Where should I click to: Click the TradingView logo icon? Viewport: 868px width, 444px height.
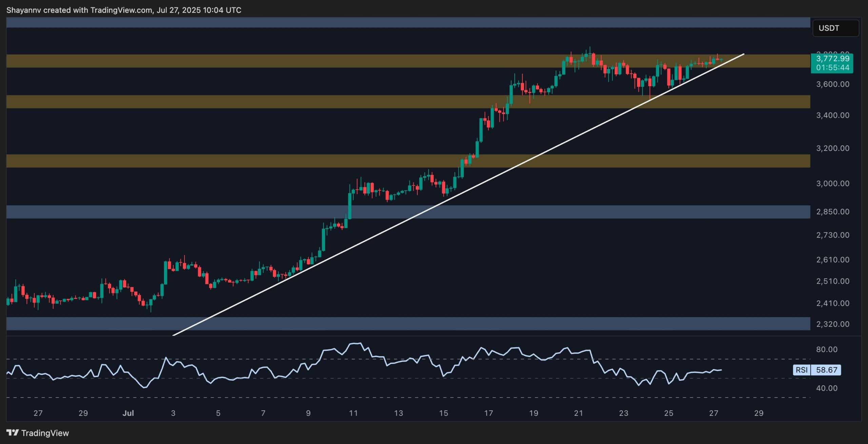pos(13,433)
